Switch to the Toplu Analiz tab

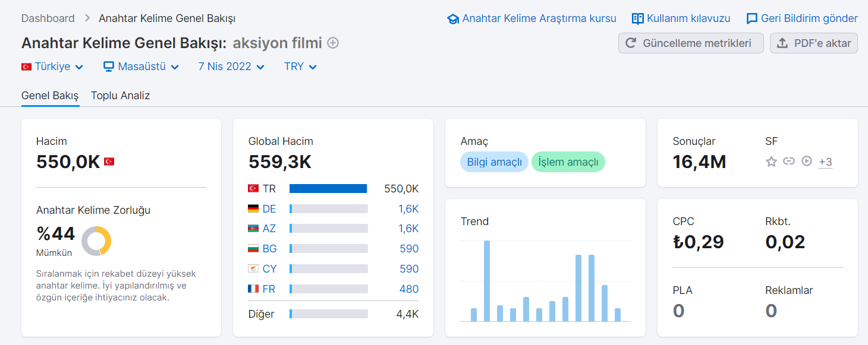[120, 96]
